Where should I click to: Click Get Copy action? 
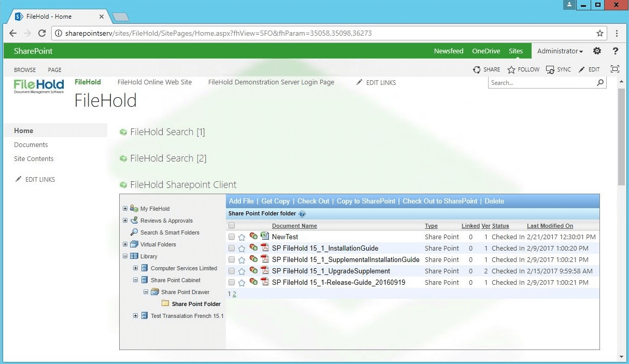tap(276, 201)
